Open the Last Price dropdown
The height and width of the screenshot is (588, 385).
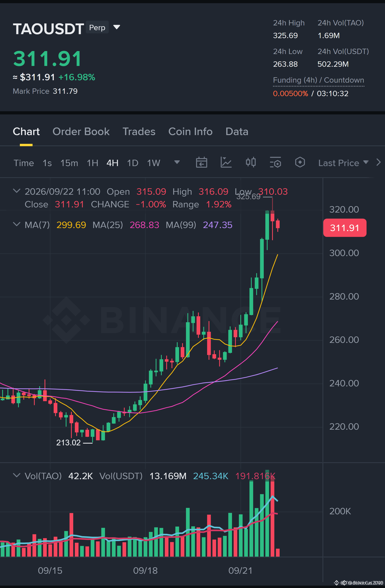point(343,163)
